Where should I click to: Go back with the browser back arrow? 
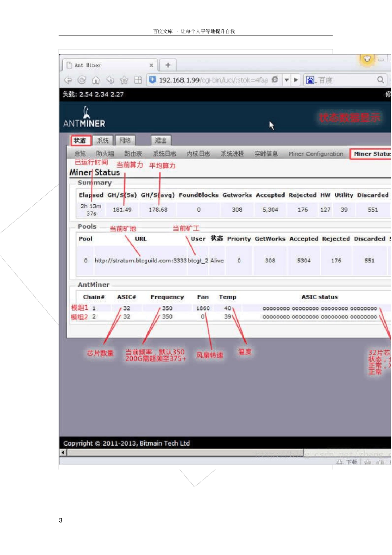click(x=68, y=80)
